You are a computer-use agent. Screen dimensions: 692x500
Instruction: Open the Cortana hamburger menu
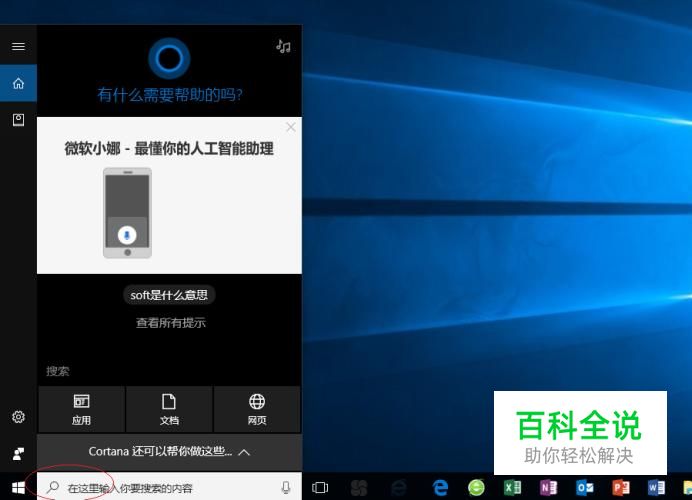[18, 46]
